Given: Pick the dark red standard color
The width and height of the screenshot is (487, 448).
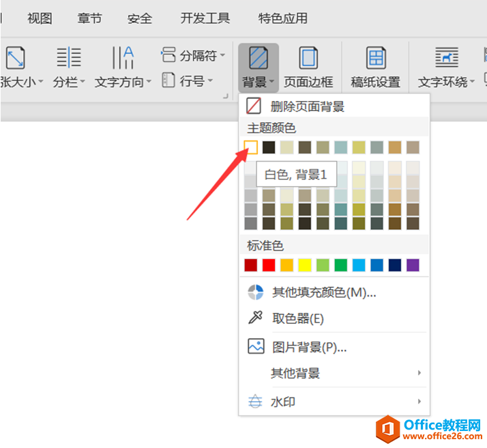Looking at the screenshot, I should 250,265.
